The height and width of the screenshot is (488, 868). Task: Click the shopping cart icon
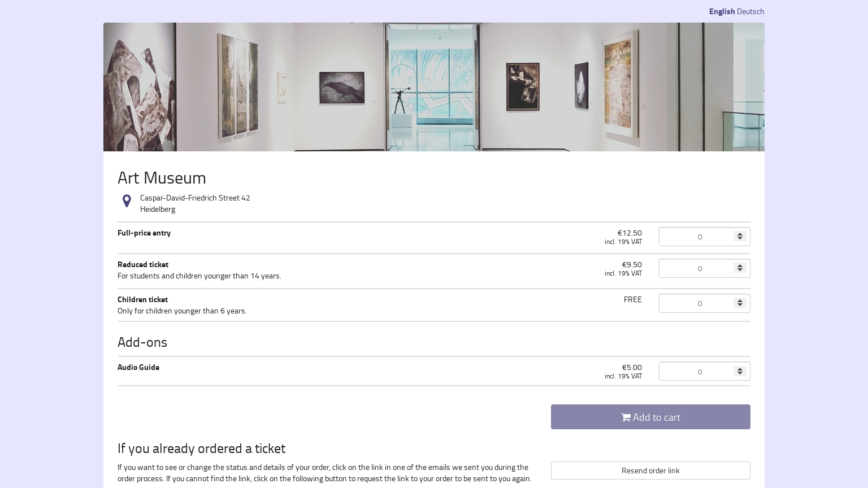tap(626, 417)
